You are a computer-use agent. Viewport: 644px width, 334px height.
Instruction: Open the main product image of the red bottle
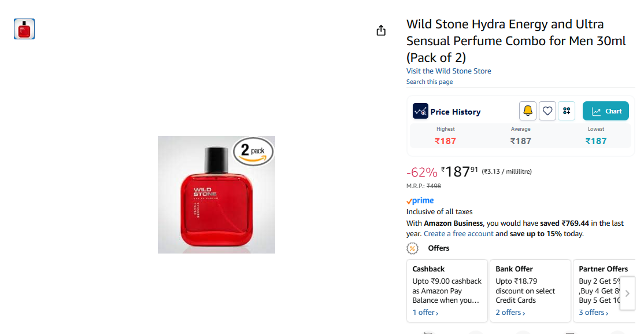pyautogui.click(x=216, y=194)
